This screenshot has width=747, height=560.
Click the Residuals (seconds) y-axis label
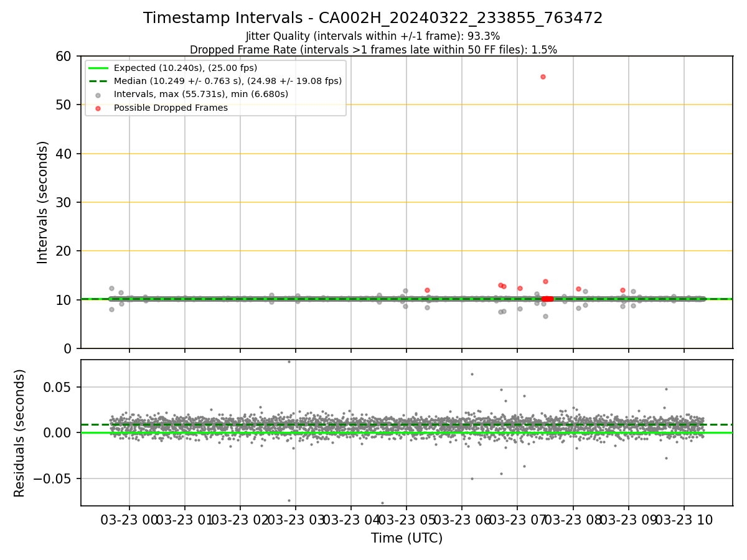(x=20, y=433)
